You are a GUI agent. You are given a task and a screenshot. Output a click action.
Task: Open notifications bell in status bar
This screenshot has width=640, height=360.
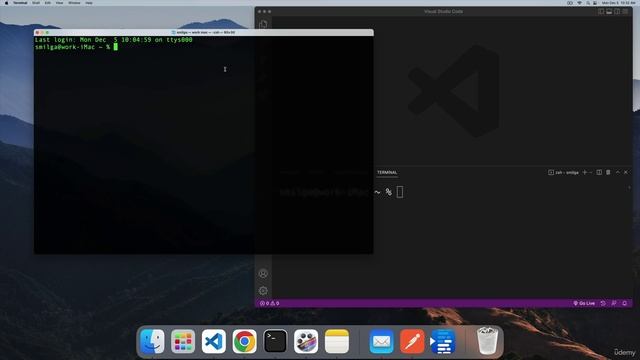pos(624,303)
